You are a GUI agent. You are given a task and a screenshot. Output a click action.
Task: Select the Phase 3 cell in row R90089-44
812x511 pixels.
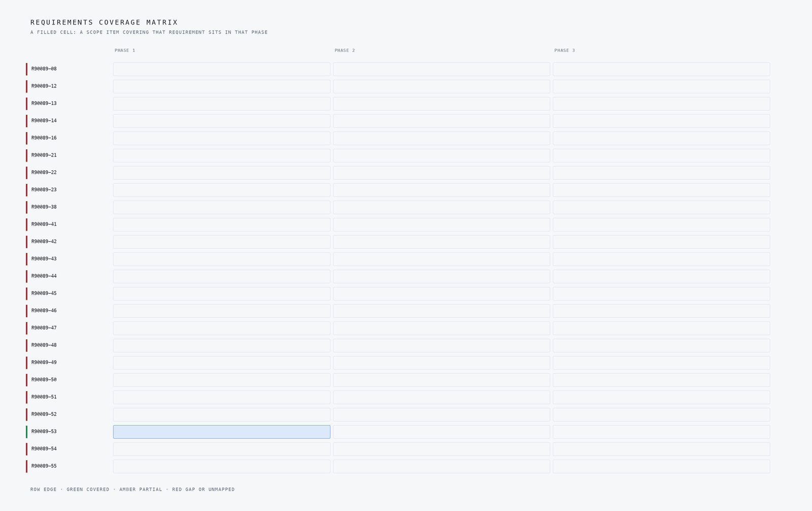[661, 276]
